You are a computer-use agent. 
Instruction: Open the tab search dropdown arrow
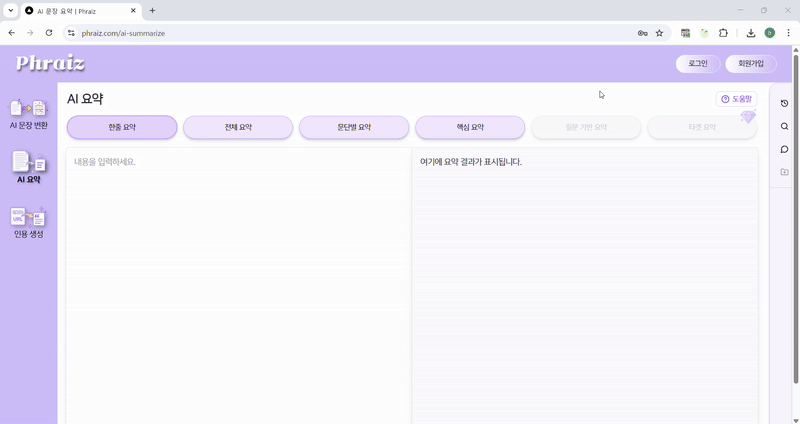10,10
